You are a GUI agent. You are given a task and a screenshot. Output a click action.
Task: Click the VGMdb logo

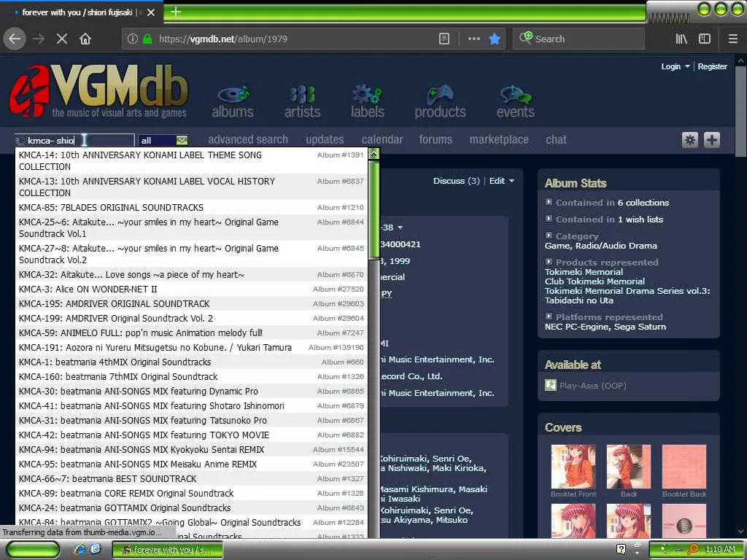99,91
